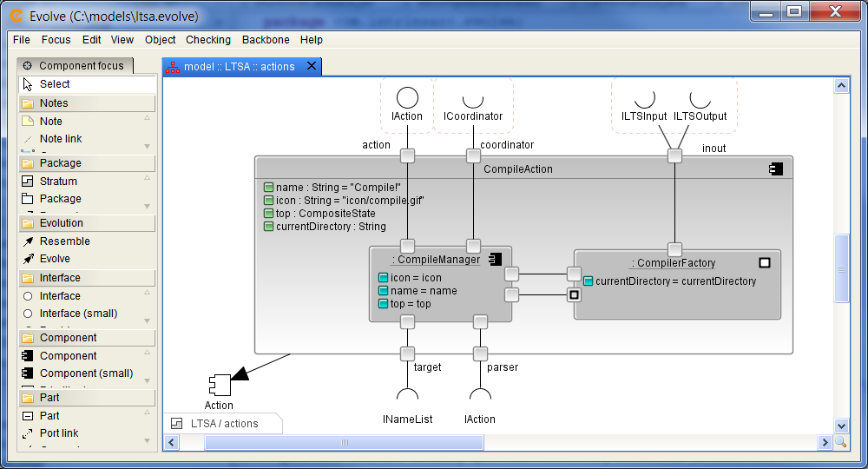Click the Note tool in palette
Viewport: 868px width, 469px height.
(x=51, y=122)
